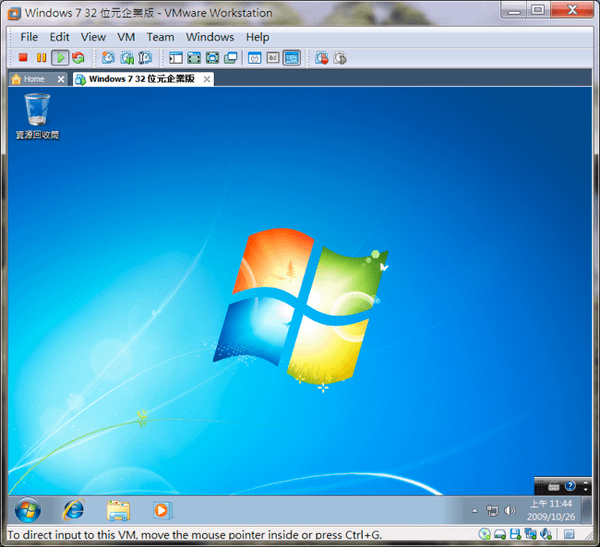Launch Windows Media Player from guest taskbar
Image resolution: width=600 pixels, height=547 pixels.
click(x=163, y=510)
